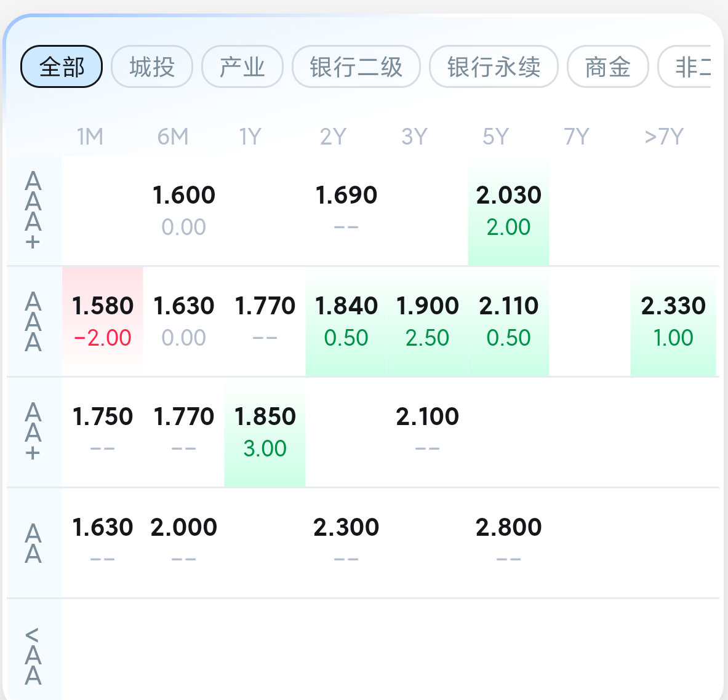Select the 全部 filter tab
728x700 pixels.
click(62, 66)
